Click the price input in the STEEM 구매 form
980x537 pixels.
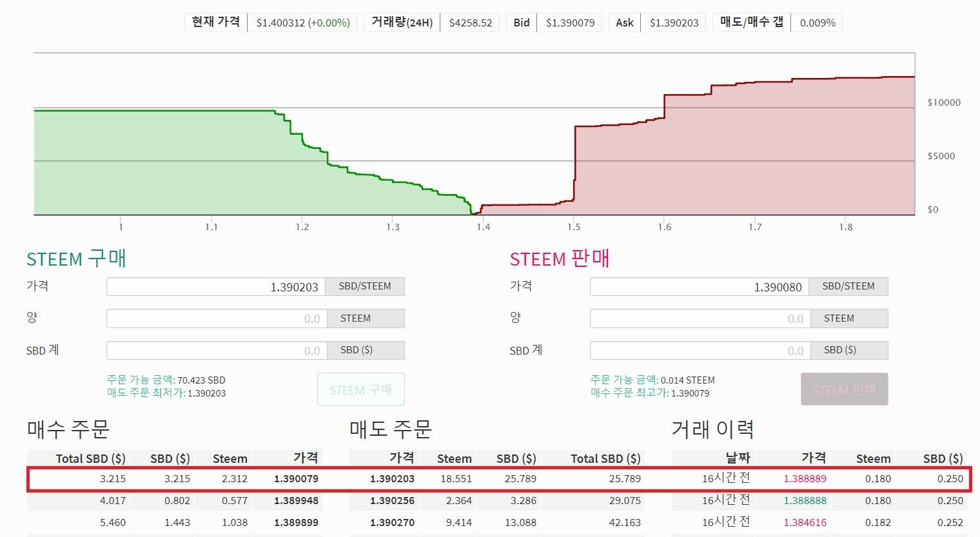(x=216, y=287)
